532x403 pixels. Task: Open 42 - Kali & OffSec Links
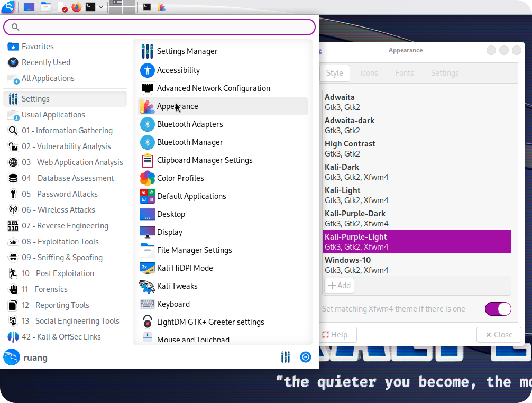coord(65,337)
